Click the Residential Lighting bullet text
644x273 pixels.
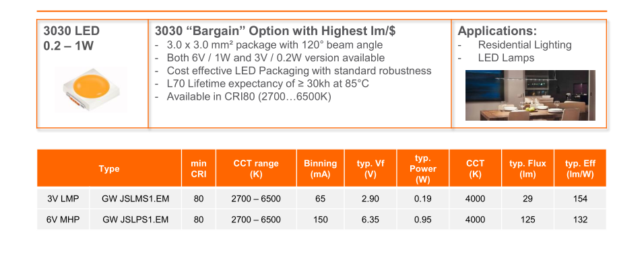coord(525,44)
